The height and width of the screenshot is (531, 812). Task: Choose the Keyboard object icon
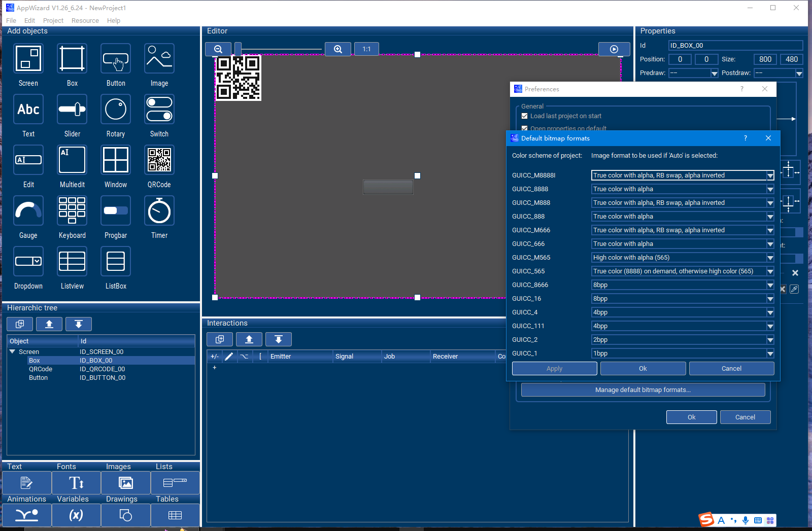(x=72, y=211)
